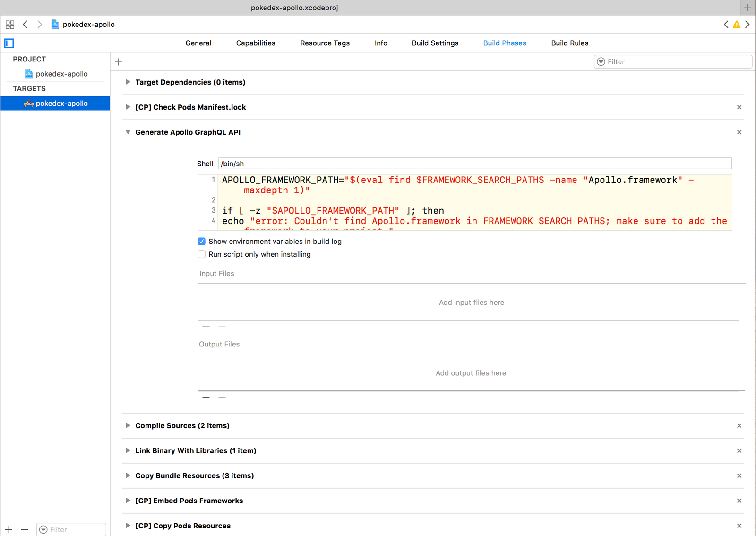Remove the Generate Apollo GraphQL API phase

[739, 132]
